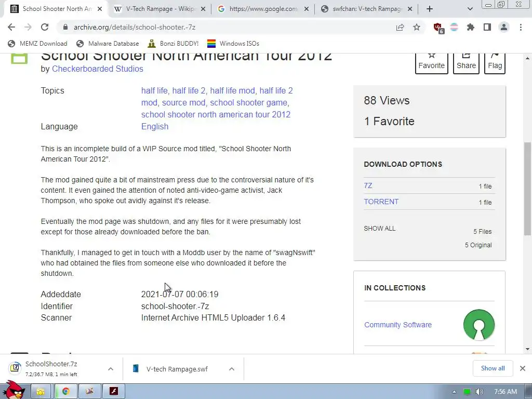
Task: Open the 'half life mod' topic link
Action: 232,90
